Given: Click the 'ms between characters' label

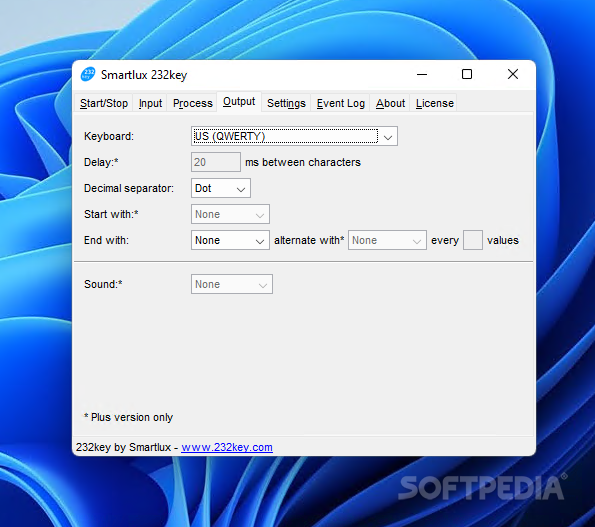Looking at the screenshot, I should click(x=303, y=162).
